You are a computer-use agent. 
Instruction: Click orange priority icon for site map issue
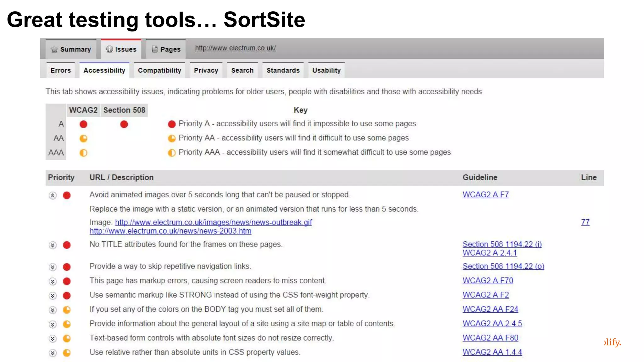67,324
